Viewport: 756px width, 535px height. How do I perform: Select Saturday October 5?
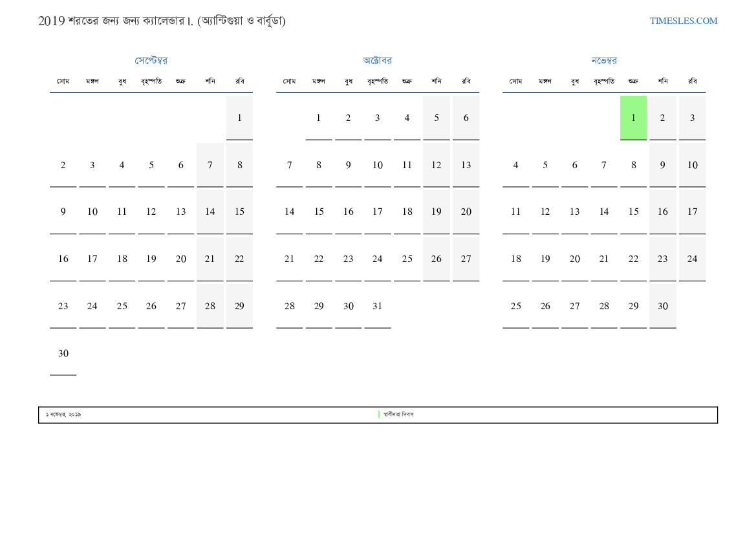pyautogui.click(x=437, y=118)
